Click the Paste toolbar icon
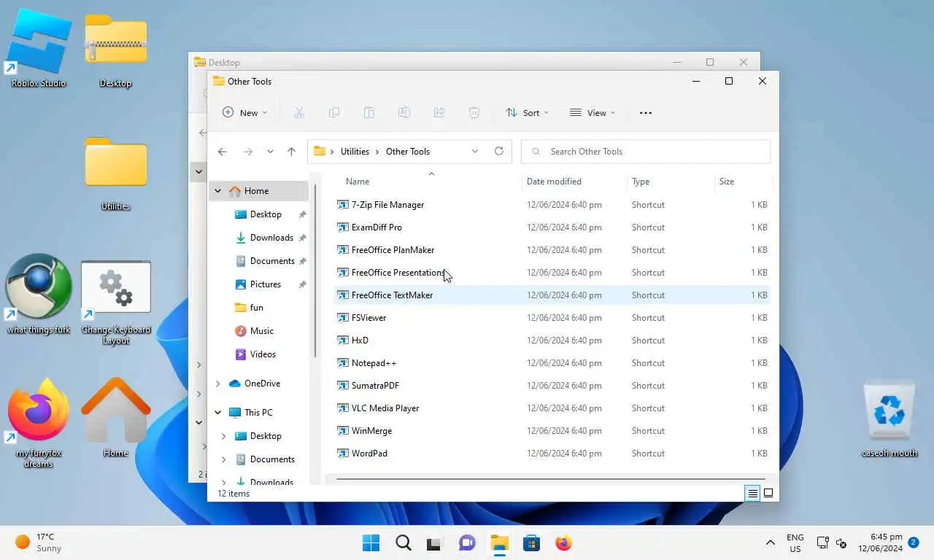This screenshot has width=934, height=560. 368,112
